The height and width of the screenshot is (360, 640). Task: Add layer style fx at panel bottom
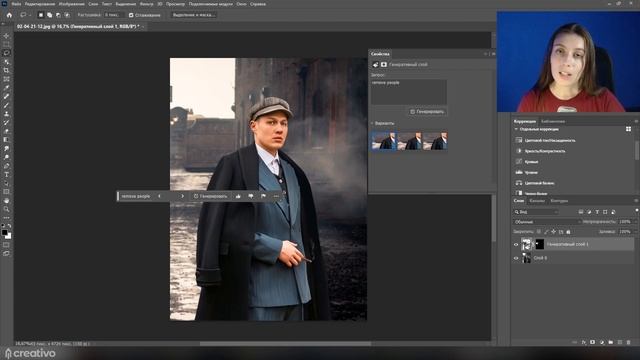[x=584, y=342]
